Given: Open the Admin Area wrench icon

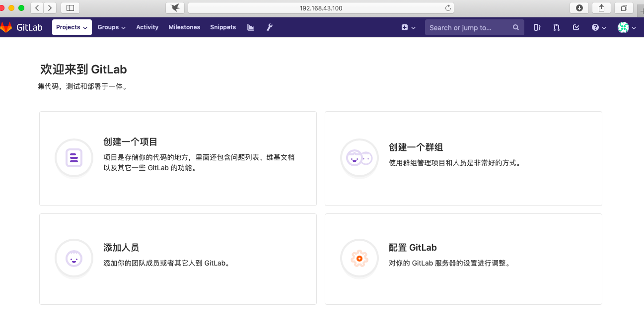Looking at the screenshot, I should point(270,27).
